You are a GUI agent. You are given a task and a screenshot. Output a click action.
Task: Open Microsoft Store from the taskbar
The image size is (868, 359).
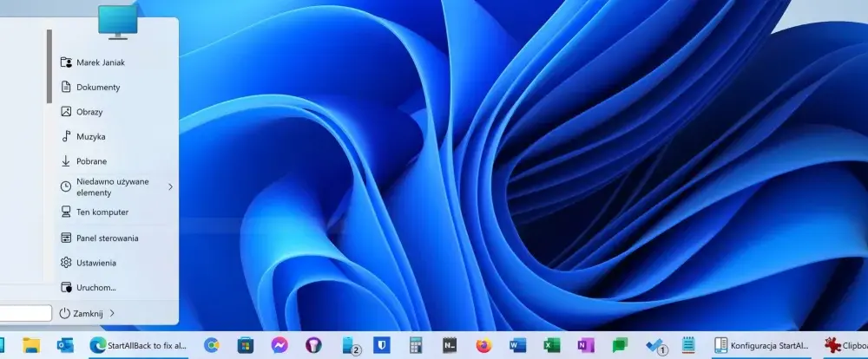pyautogui.click(x=246, y=345)
